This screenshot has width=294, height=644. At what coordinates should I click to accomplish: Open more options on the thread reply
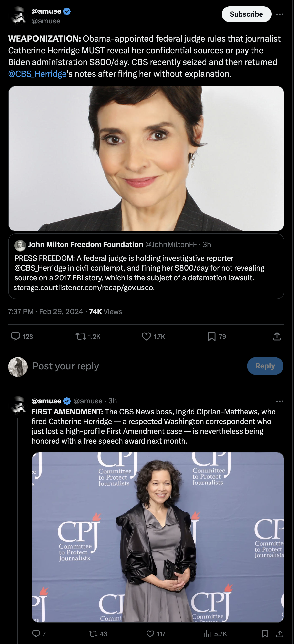click(x=280, y=401)
